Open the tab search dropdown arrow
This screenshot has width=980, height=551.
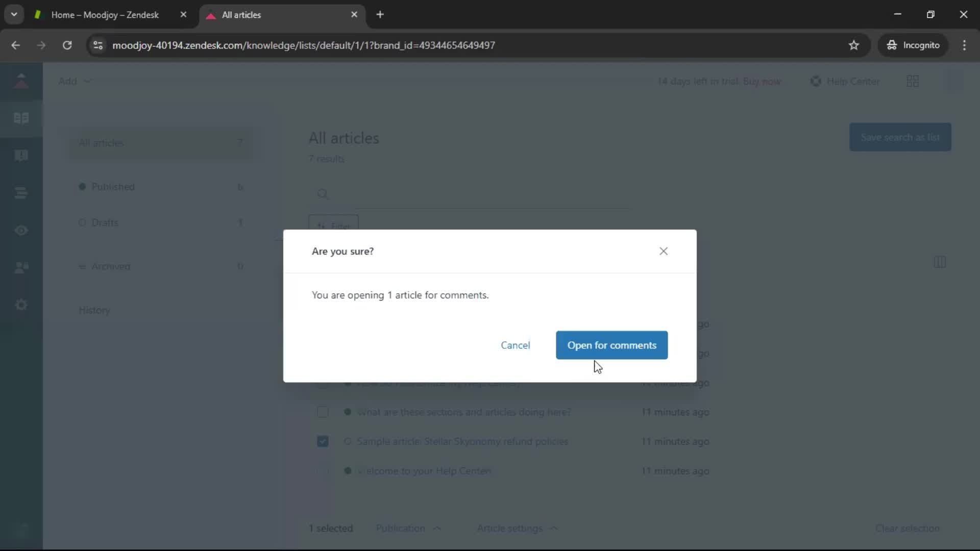click(x=14, y=14)
